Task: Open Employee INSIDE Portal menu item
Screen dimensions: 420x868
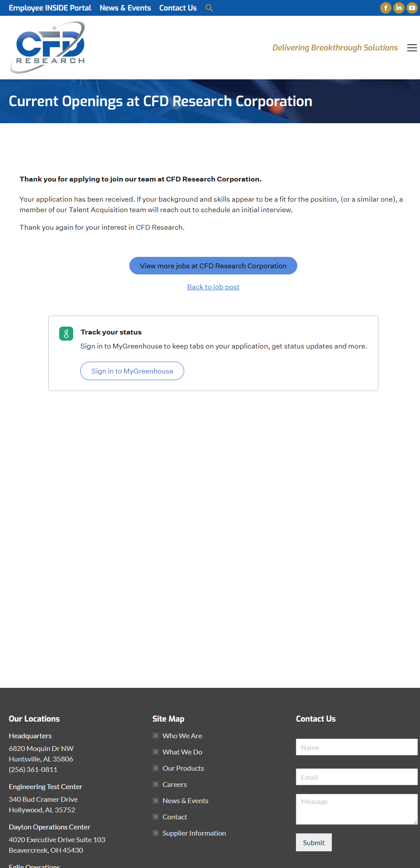Action: click(x=50, y=8)
